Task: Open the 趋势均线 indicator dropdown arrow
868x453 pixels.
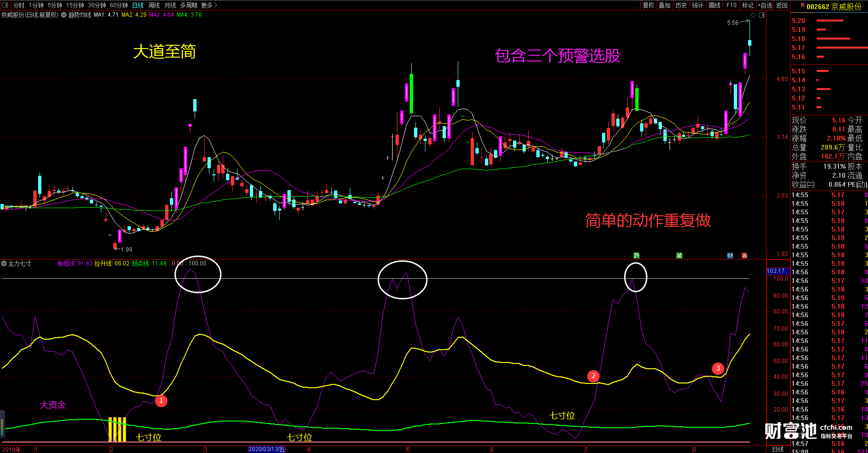Action: pos(64,15)
